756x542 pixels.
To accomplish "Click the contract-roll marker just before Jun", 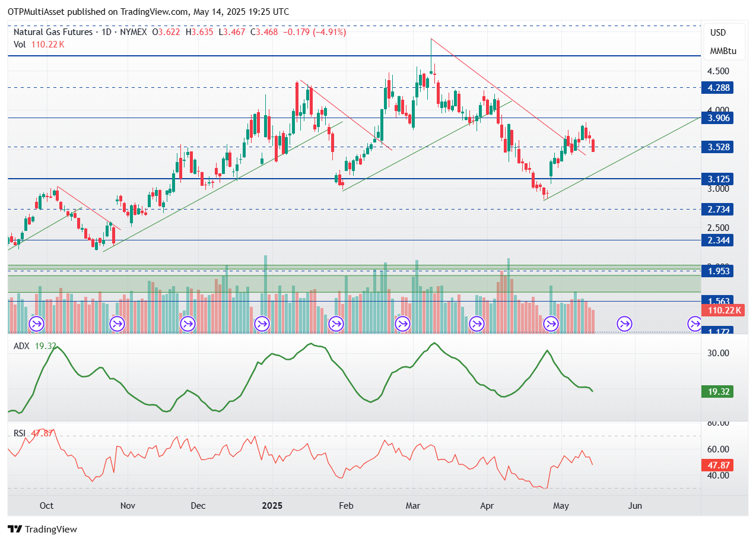I will (x=624, y=324).
